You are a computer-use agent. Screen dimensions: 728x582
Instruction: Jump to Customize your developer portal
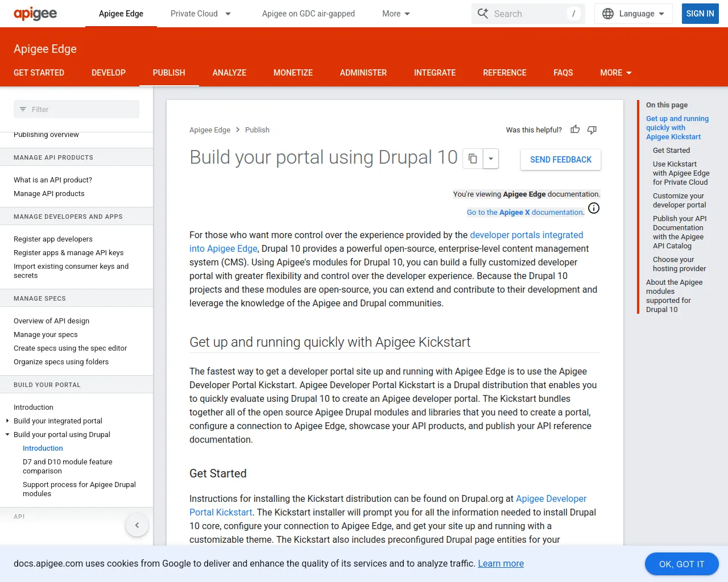(x=680, y=200)
